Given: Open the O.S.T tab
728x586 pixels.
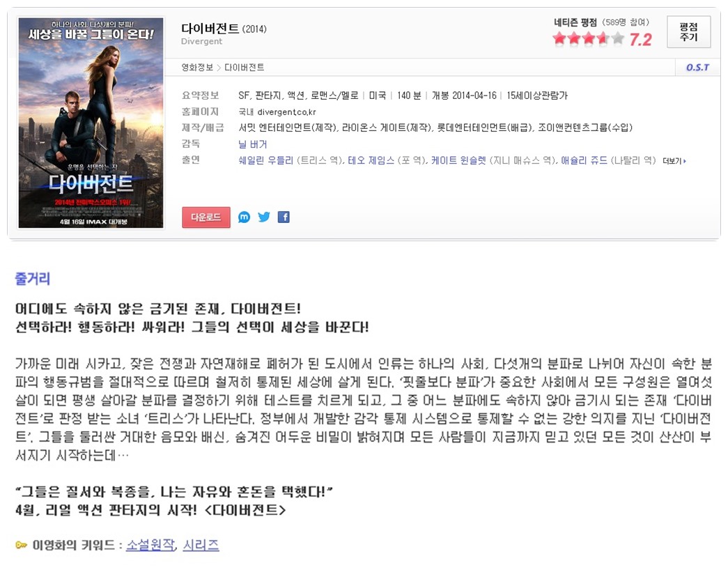Looking at the screenshot, I should [x=697, y=68].
